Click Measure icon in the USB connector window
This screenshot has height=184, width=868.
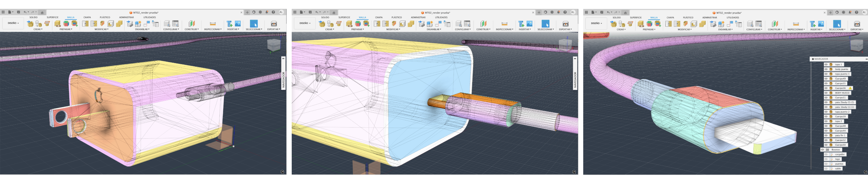[x=796, y=24]
